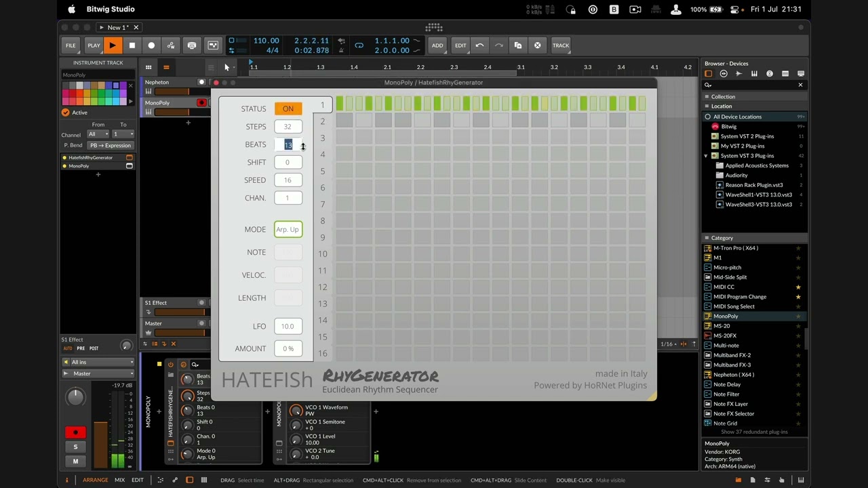The image size is (868, 488).
Task: Select PRE send mode on S1 Effect
Action: point(81,348)
